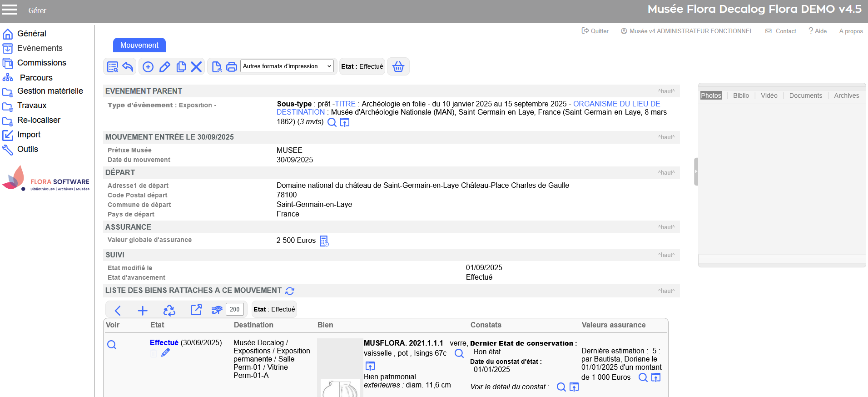868x397 pixels.
Task: Expand the Gestion matérielle sidebar menu
Action: 50,91
